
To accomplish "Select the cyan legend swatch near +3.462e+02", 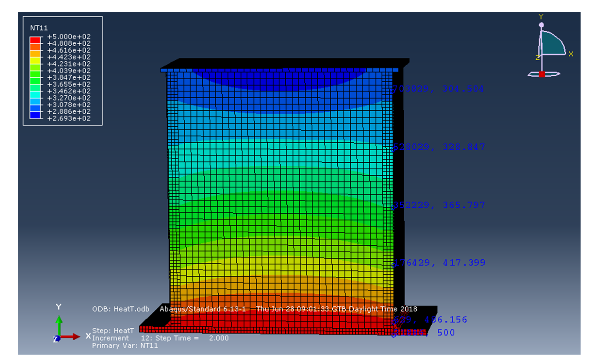I will coord(35,95).
